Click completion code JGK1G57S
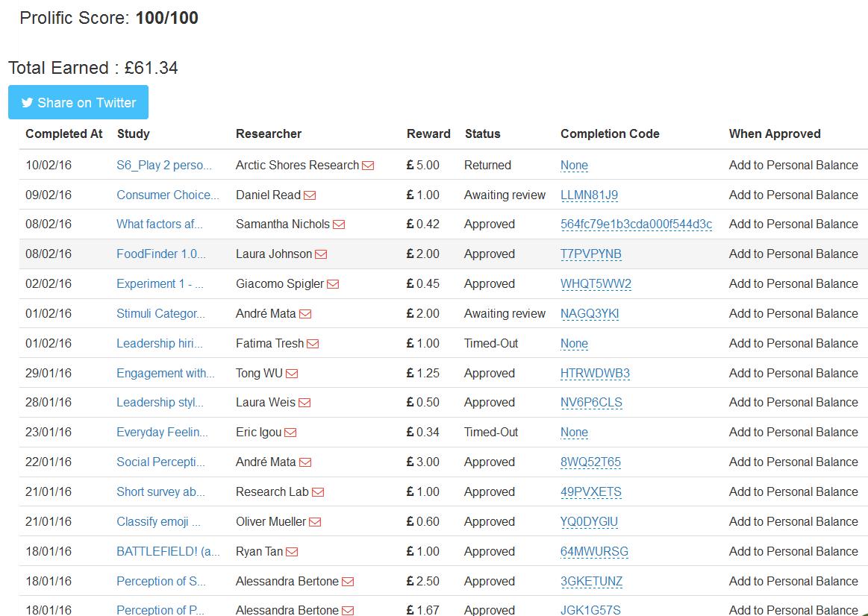 tap(590, 610)
